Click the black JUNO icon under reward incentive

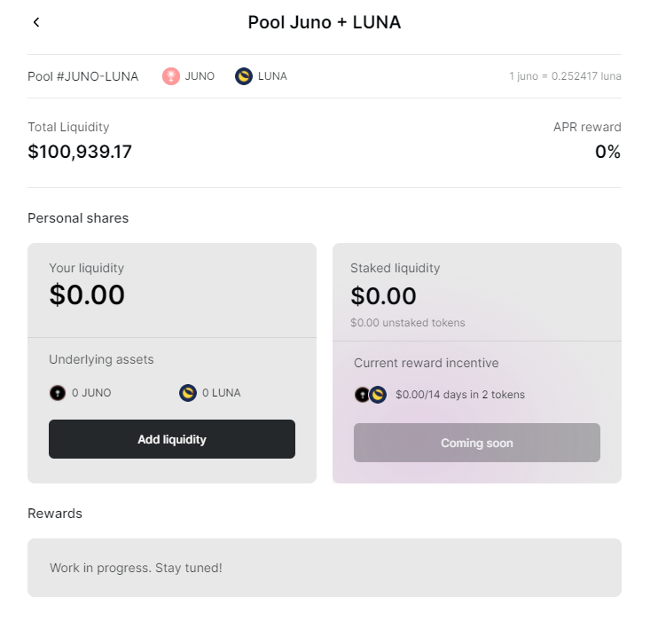[362, 395]
